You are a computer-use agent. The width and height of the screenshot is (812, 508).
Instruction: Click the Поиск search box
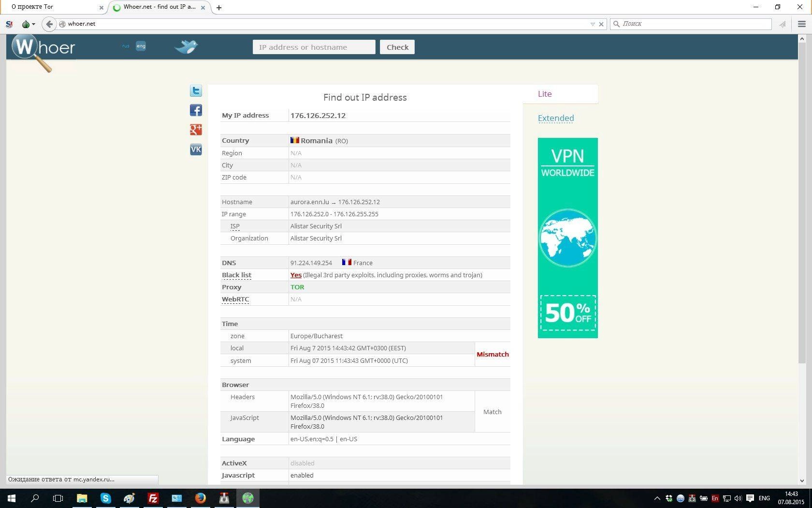691,24
